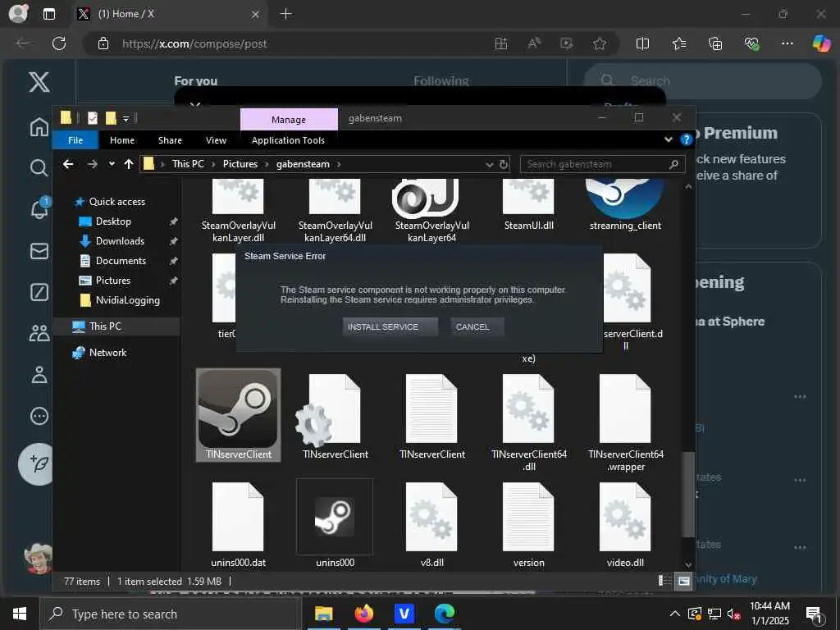Open the Share ribbon tab
The height and width of the screenshot is (630, 840).
[170, 140]
